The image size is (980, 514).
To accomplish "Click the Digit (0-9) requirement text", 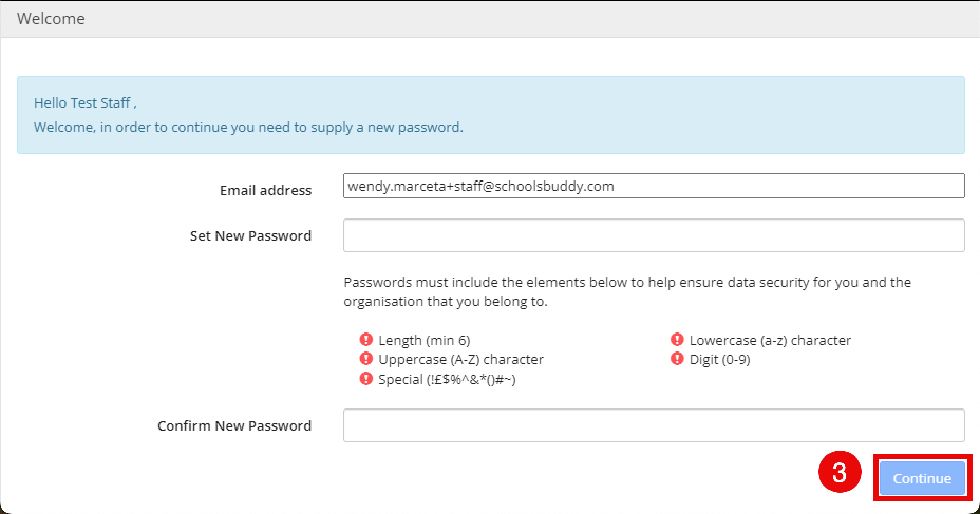I will point(720,359).
